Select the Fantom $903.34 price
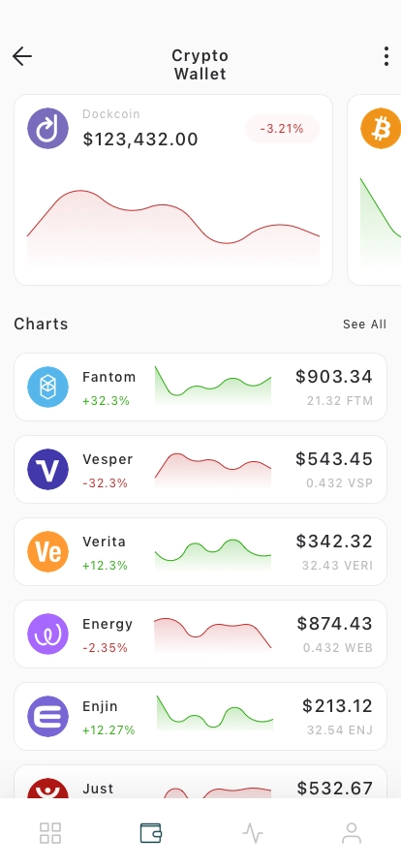The height and width of the screenshot is (868, 401). (x=334, y=377)
